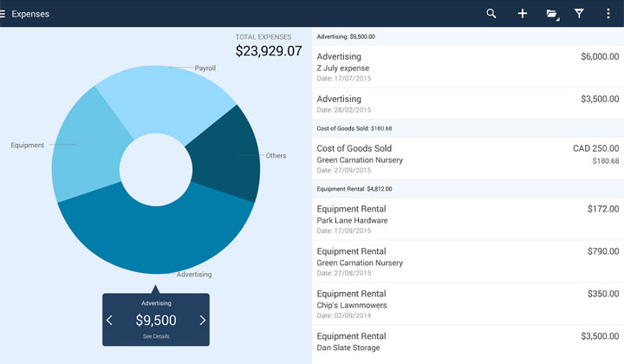Go to previous category with left chevron
The height and width of the screenshot is (364, 624).
click(109, 321)
